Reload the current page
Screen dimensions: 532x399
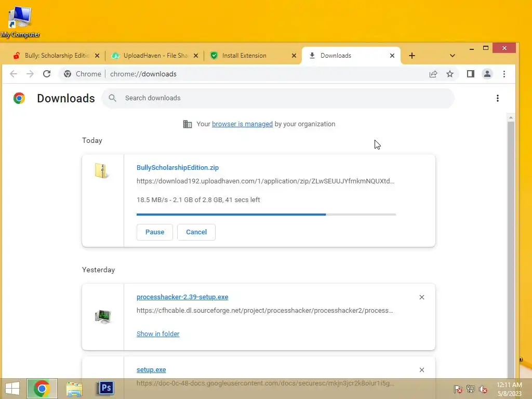click(47, 74)
